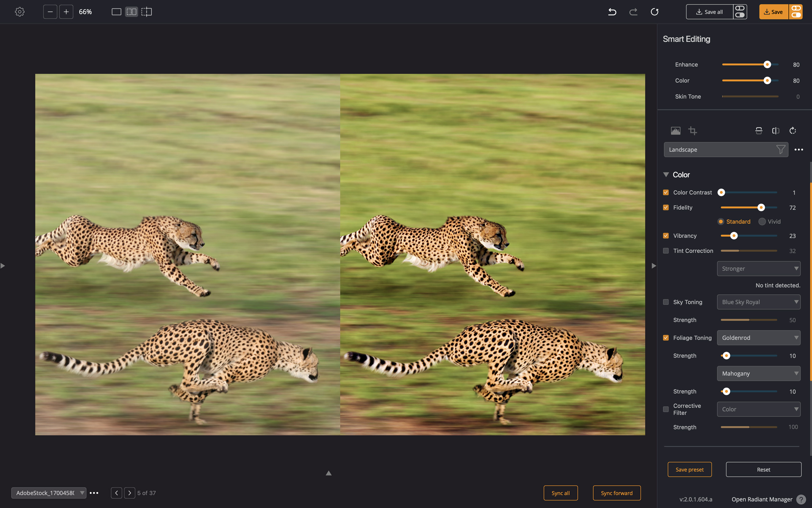Disable the Color Contrast checkbox
812x508 pixels.
[x=666, y=192]
